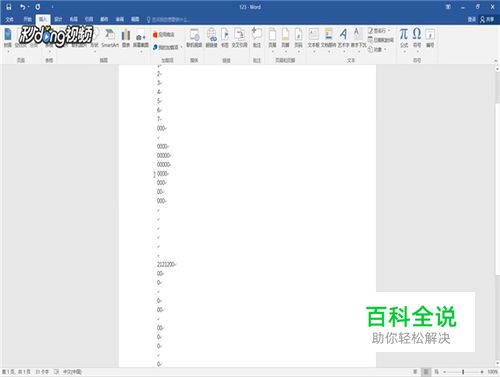The width and height of the screenshot is (500, 377).
Task: Open the Layout (布局) tab
Action: pos(74,19)
